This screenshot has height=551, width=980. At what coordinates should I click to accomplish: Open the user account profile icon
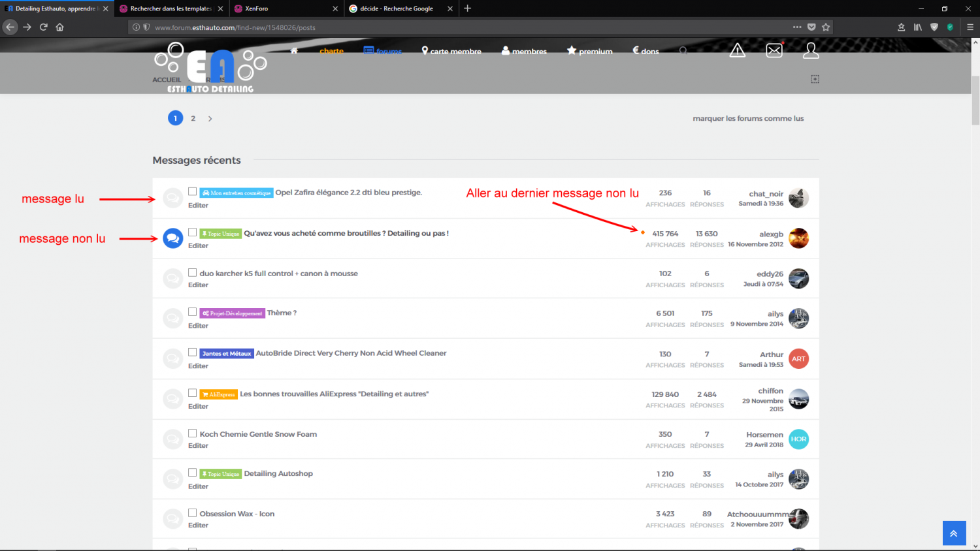pyautogui.click(x=811, y=50)
